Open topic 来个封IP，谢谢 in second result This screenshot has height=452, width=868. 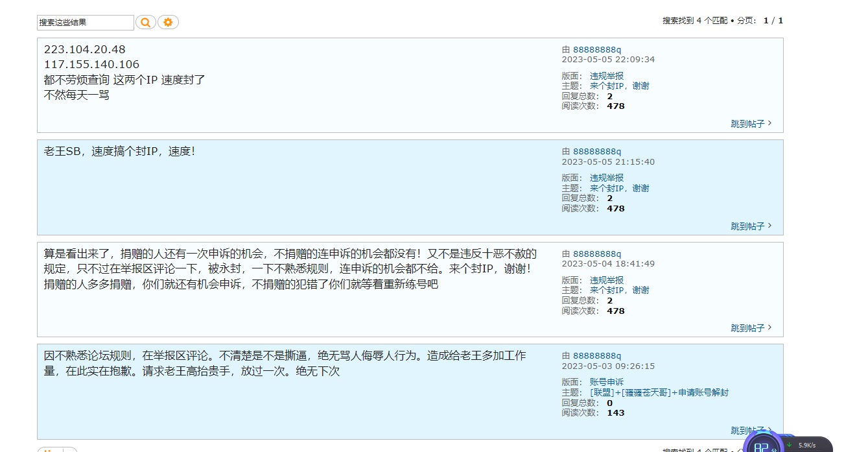pyautogui.click(x=619, y=188)
